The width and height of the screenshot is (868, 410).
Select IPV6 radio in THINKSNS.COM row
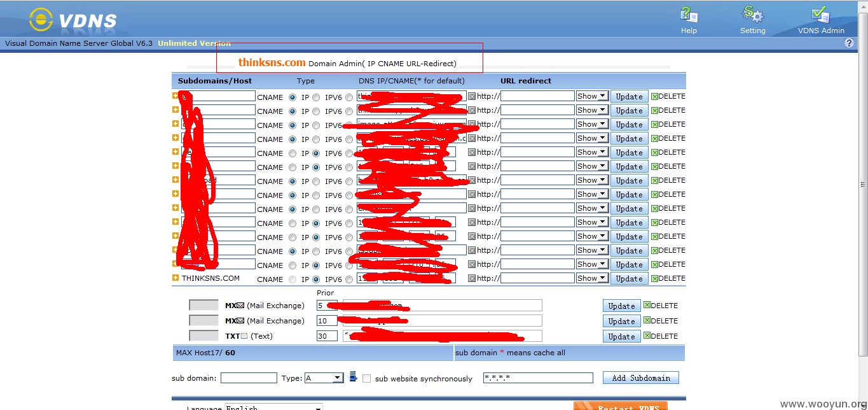tap(349, 279)
